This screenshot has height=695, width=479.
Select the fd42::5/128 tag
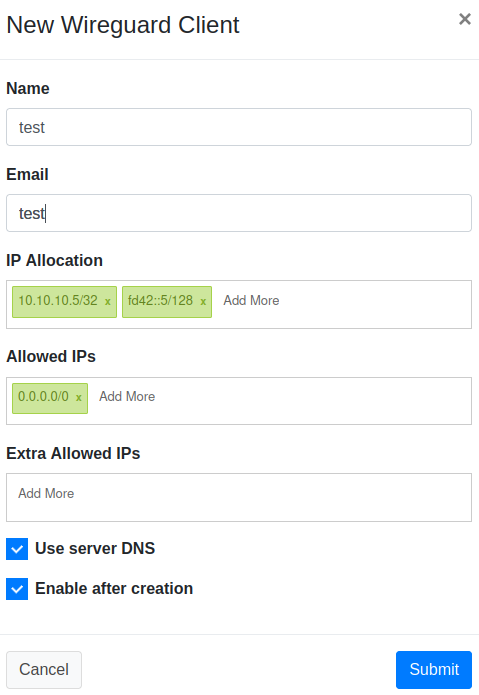tap(160, 301)
